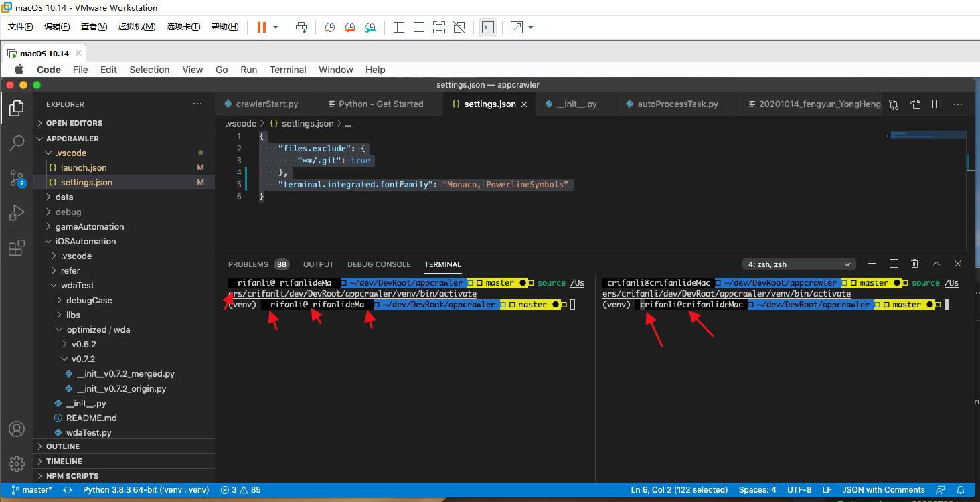Open Explorer panel more actions ellipsis
The width and height of the screenshot is (980, 502).
point(197,104)
